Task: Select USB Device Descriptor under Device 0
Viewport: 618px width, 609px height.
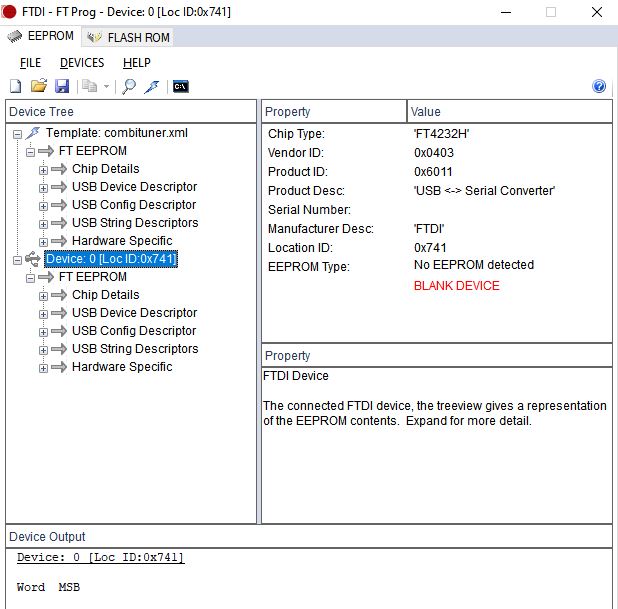Action: [134, 313]
